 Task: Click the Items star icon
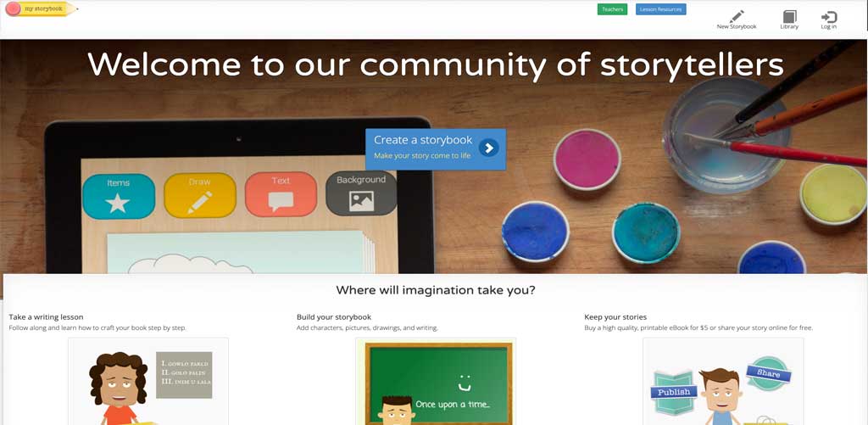(x=118, y=204)
